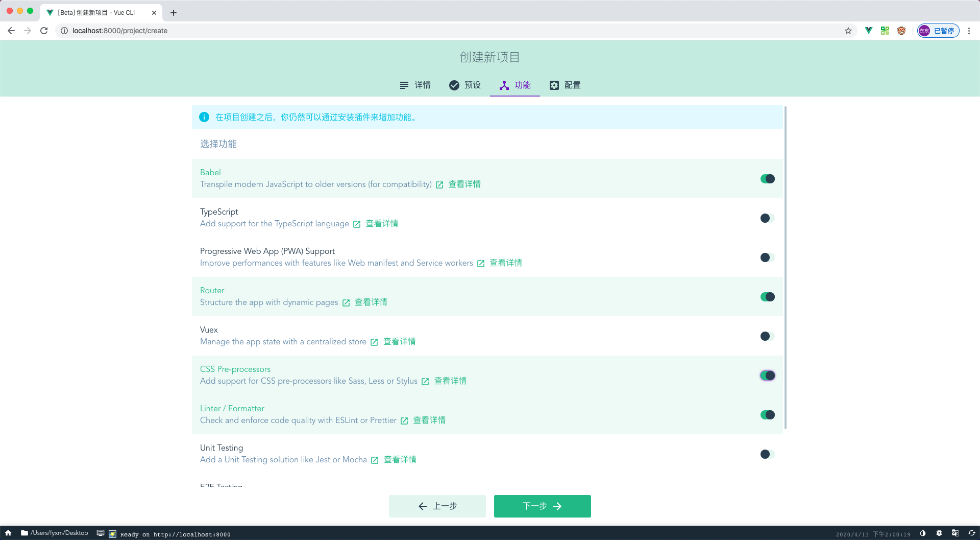
Task: Enable the TypeScript feature switch
Action: [767, 218]
